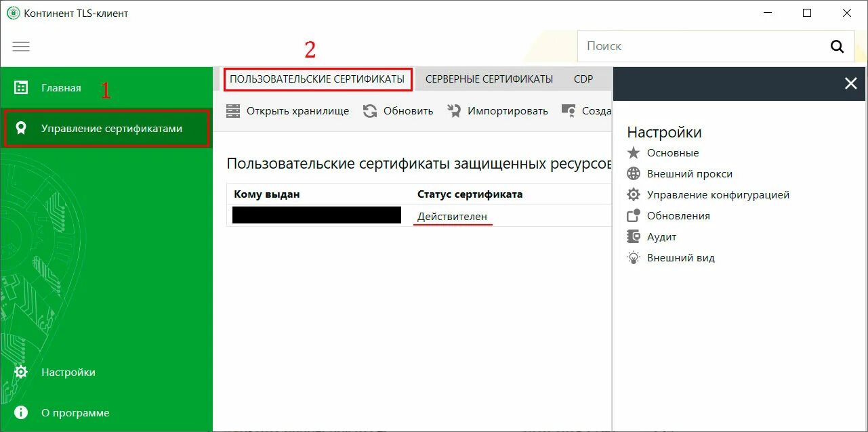The height and width of the screenshot is (432, 868).
Task: Click the Статус сертификата column header
Action: pyautogui.click(x=470, y=194)
